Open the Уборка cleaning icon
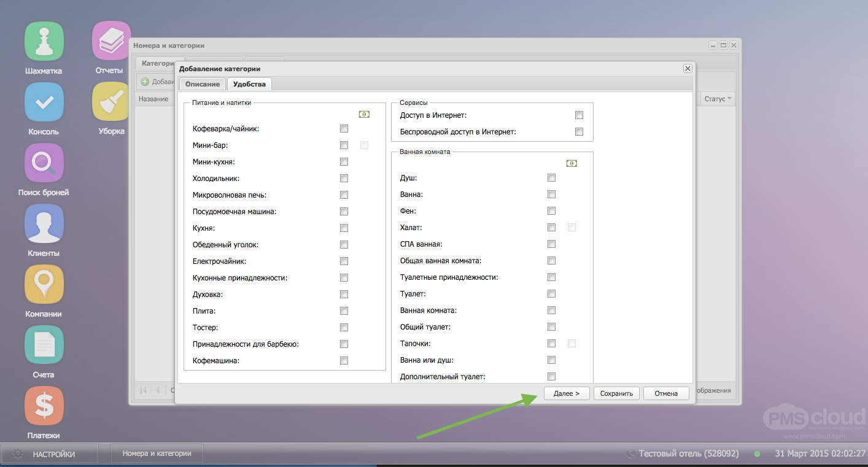Image resolution: width=868 pixels, height=467 pixels. click(x=111, y=102)
